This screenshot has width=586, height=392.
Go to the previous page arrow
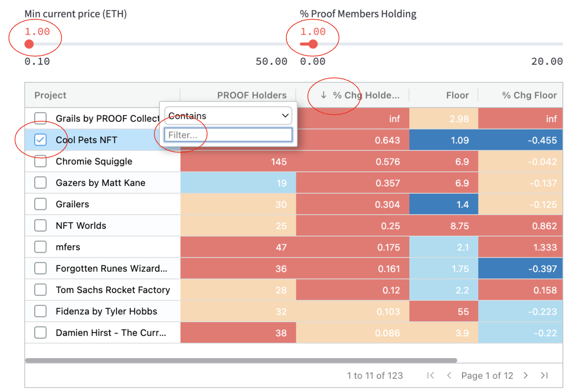(x=449, y=376)
